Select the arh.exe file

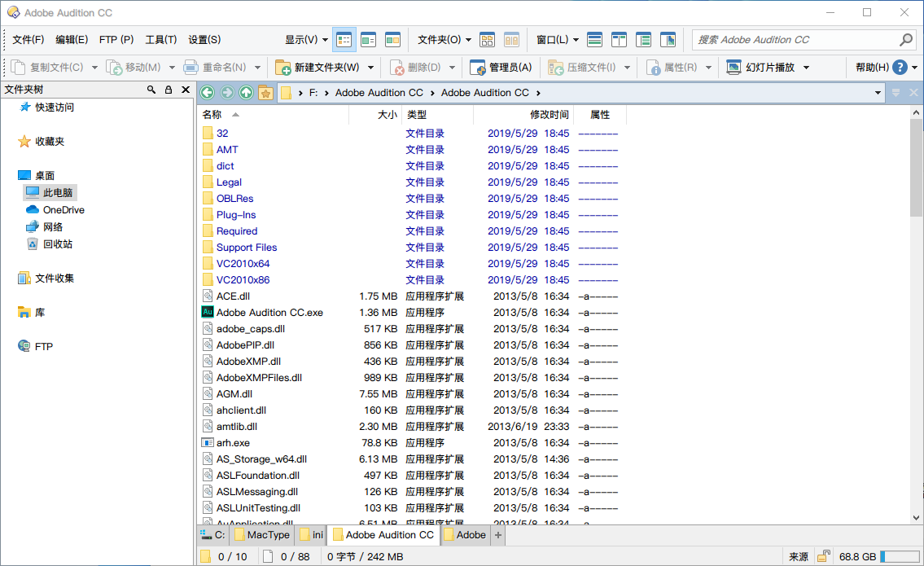pyautogui.click(x=233, y=443)
